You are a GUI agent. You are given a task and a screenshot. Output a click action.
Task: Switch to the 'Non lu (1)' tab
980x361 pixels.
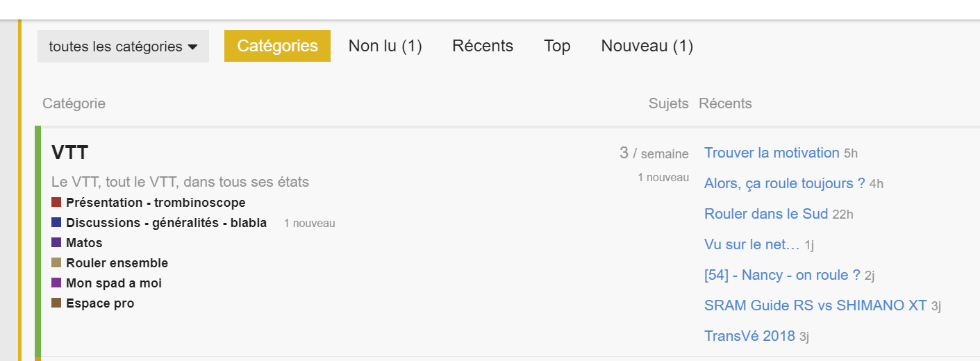click(x=385, y=46)
